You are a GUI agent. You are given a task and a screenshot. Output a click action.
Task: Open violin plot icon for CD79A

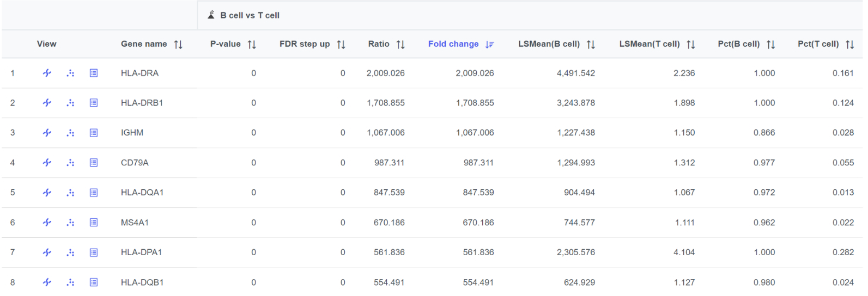(x=47, y=163)
